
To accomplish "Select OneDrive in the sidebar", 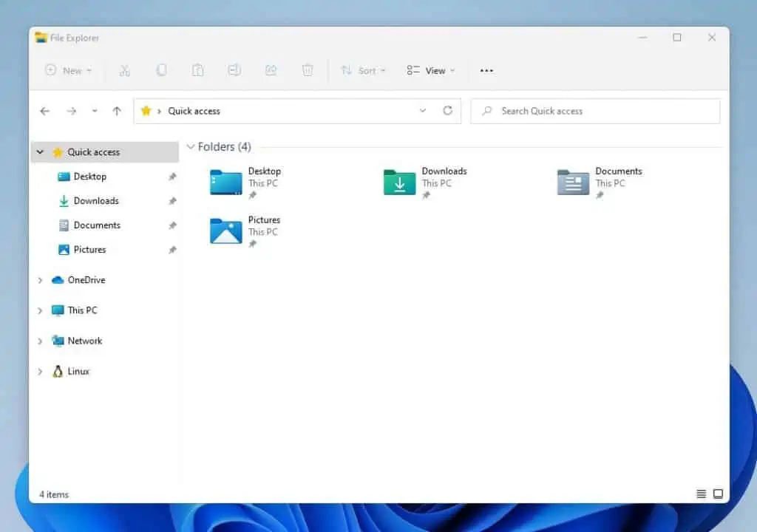I will (86, 280).
